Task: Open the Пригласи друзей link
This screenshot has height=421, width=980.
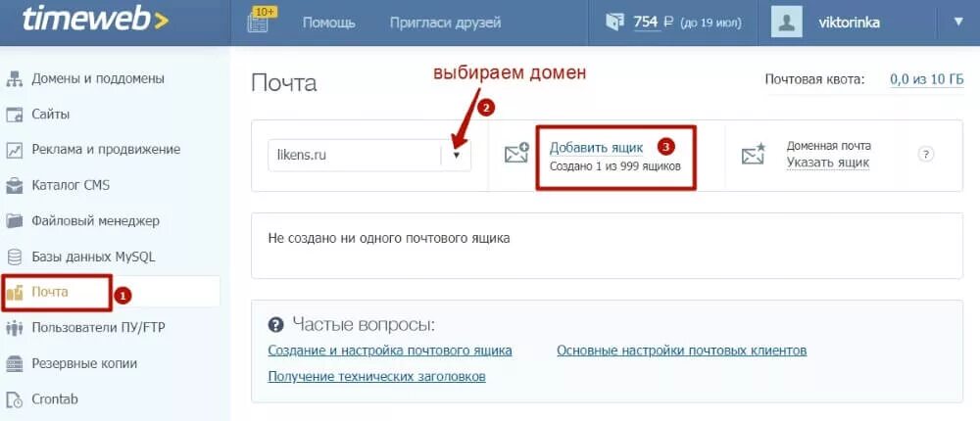Action: [x=445, y=23]
